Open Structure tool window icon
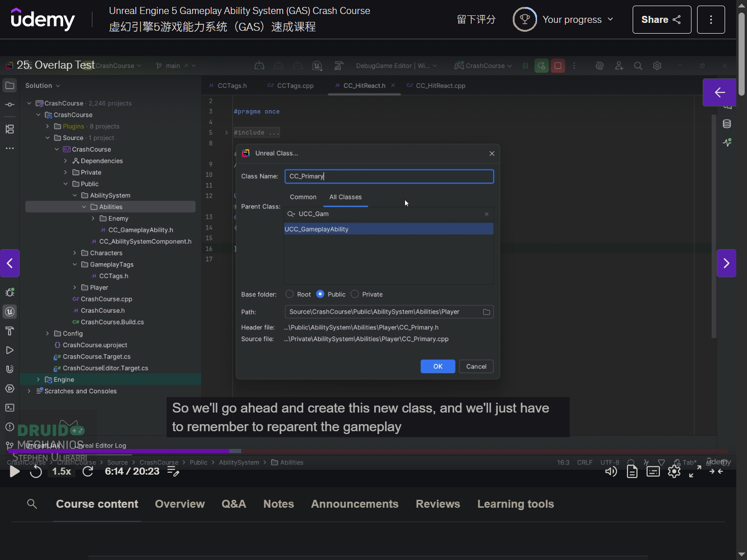Image resolution: width=747 pixels, height=560 pixels. pos(10,129)
